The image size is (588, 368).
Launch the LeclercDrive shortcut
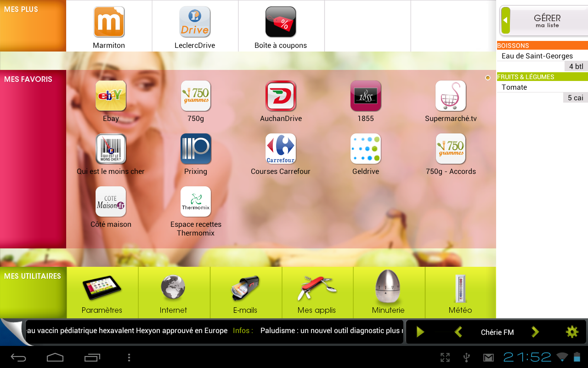tap(195, 22)
